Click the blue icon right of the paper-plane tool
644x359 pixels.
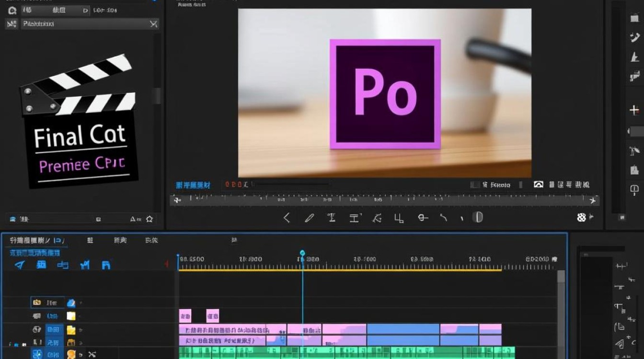42,265
